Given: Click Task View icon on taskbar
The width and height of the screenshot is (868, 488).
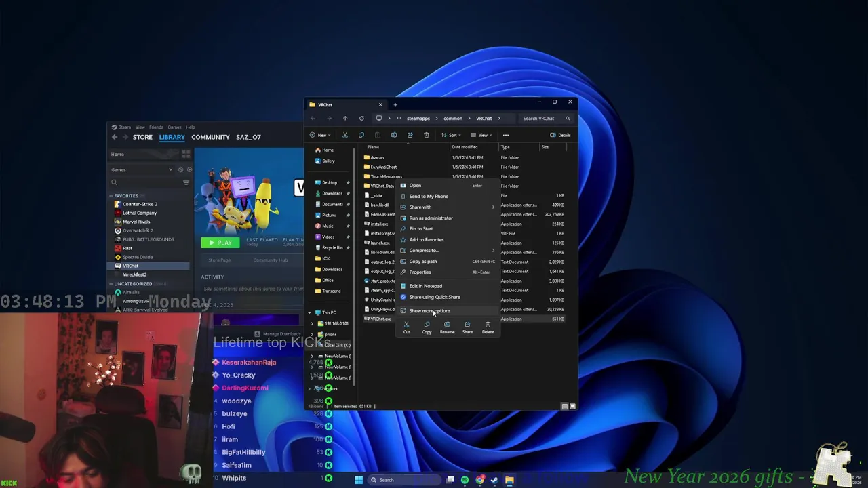Looking at the screenshot, I should (450, 480).
